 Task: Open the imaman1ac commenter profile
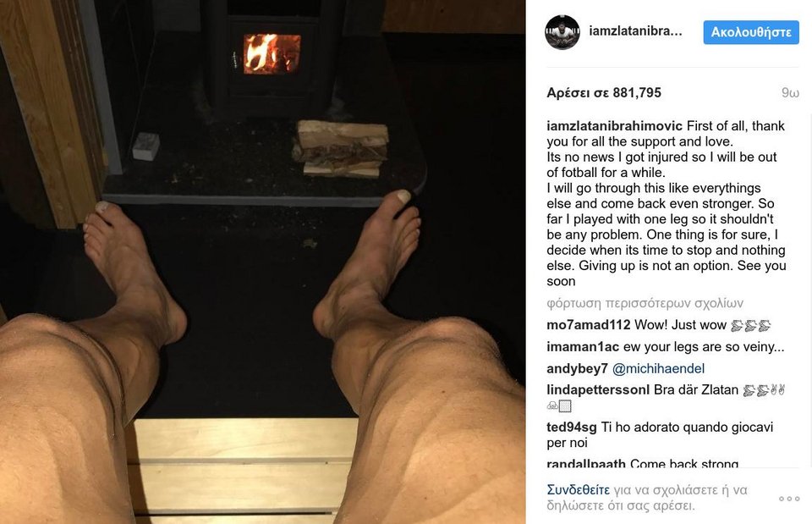coord(583,347)
